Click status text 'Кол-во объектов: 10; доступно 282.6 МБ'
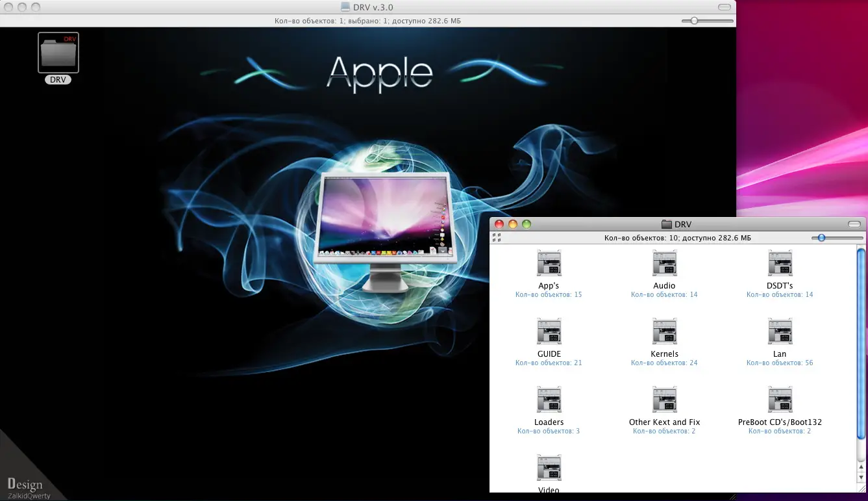This screenshot has width=868, height=501. click(x=678, y=238)
